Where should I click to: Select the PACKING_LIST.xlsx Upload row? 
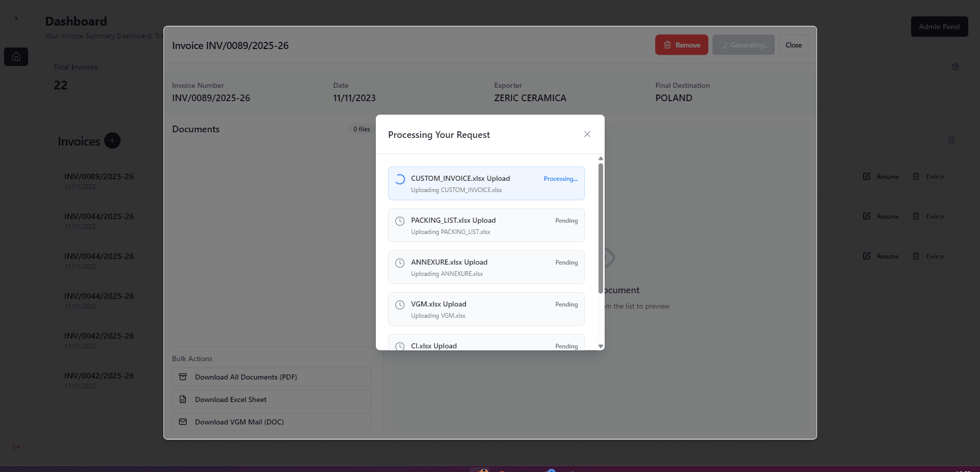486,225
